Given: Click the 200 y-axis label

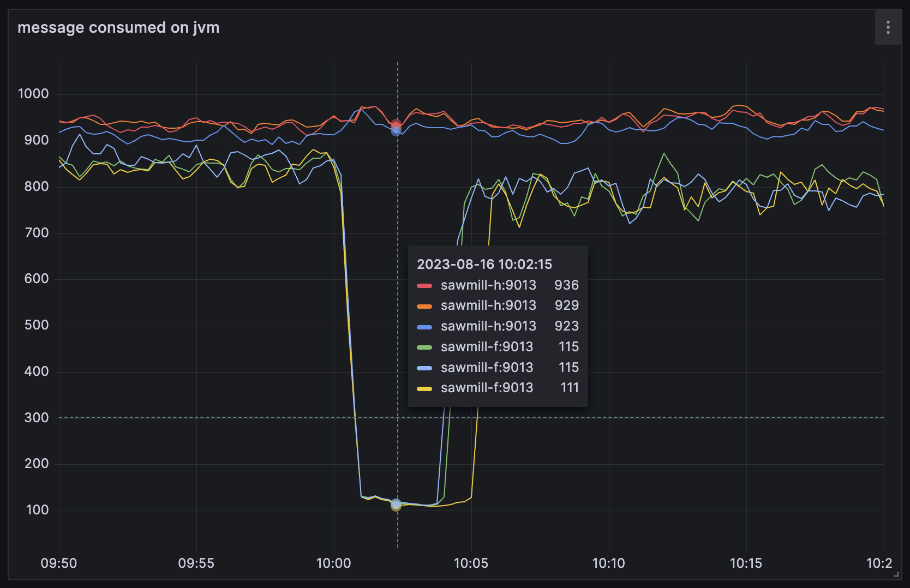Looking at the screenshot, I should (x=37, y=464).
